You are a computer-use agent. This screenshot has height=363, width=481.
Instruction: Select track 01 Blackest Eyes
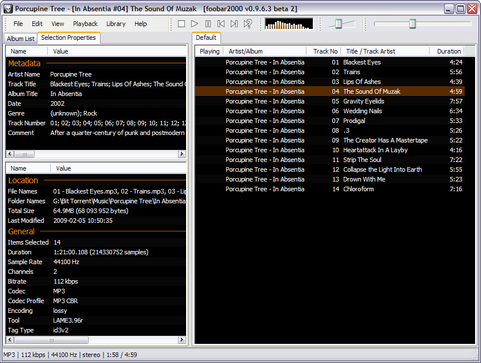pyautogui.click(x=330, y=62)
